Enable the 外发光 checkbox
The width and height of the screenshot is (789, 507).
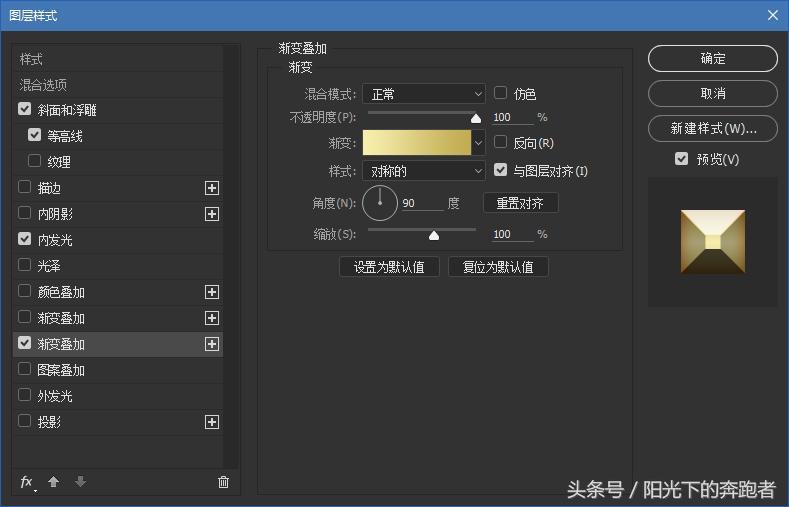click(24, 394)
